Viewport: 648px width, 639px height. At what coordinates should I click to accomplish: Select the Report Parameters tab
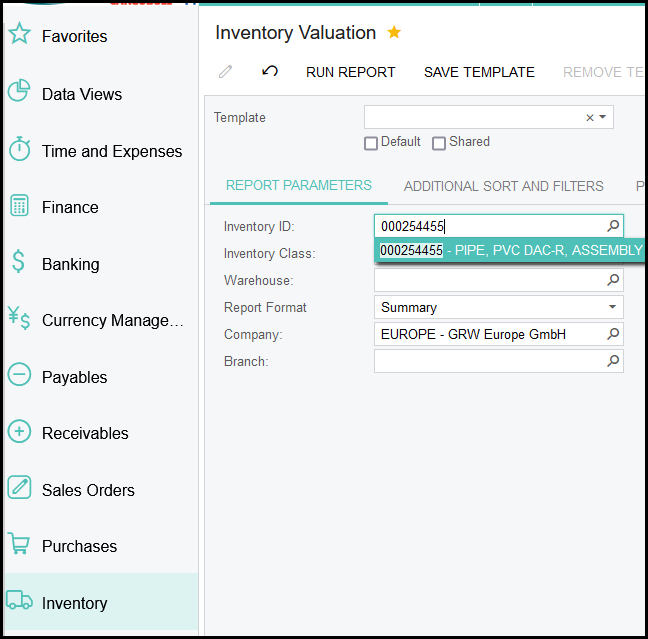click(x=298, y=186)
